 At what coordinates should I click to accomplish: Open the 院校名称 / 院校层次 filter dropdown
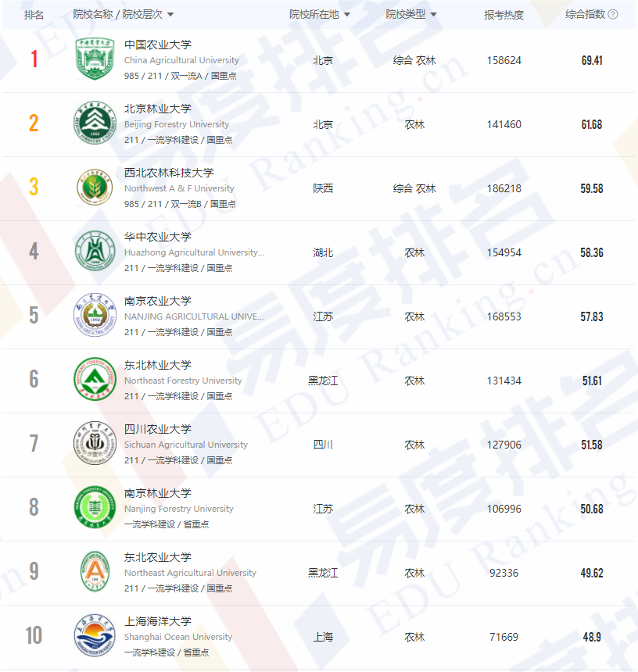(x=170, y=15)
